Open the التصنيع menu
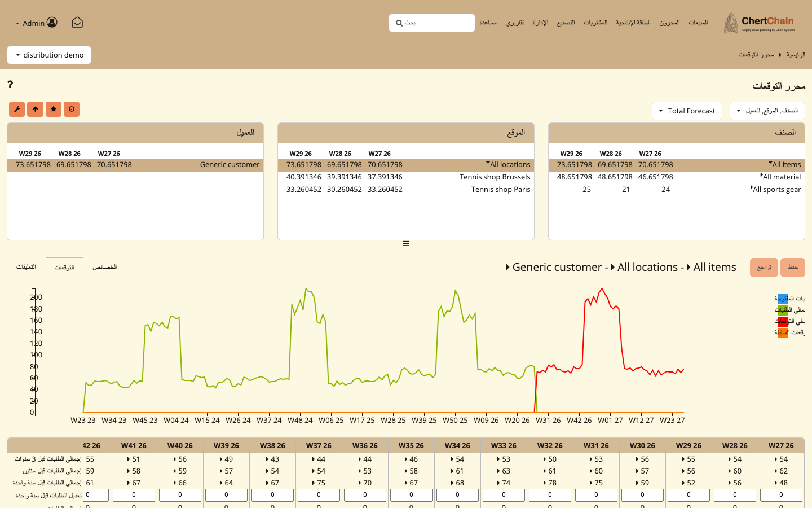Viewport: 812px width, 508px height. [566, 23]
